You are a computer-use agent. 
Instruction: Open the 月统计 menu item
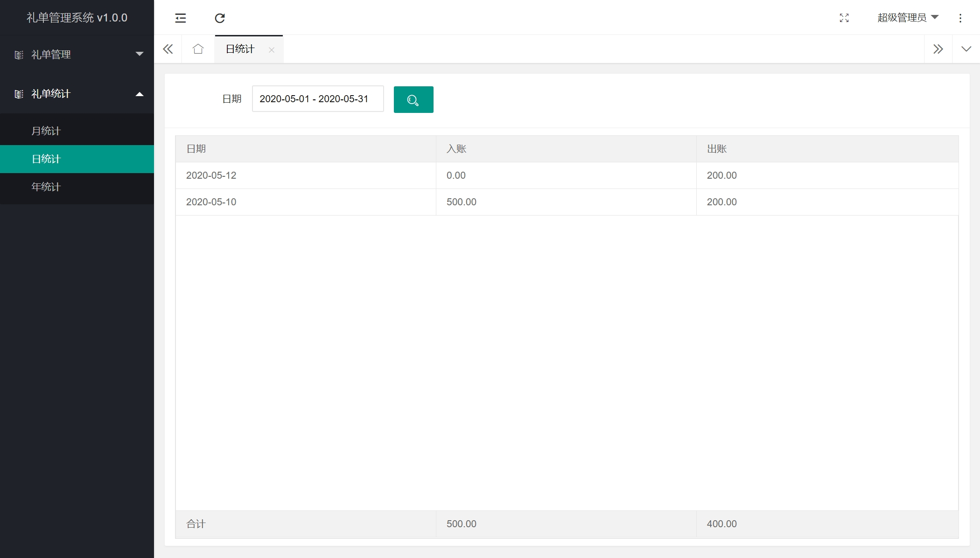(46, 131)
